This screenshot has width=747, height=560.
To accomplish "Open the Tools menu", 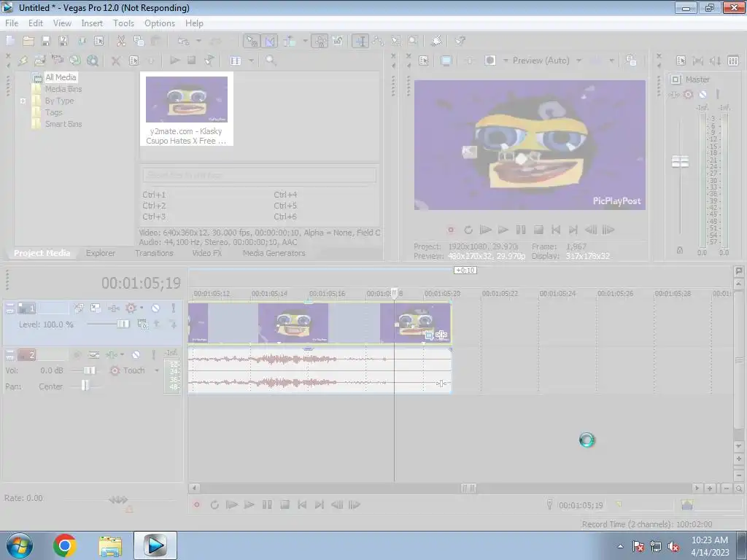I will tap(123, 23).
